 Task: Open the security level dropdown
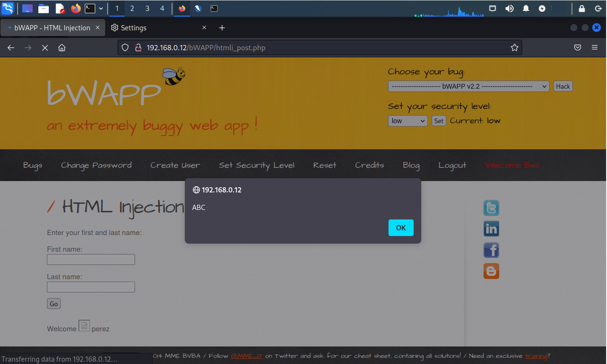[x=408, y=121]
